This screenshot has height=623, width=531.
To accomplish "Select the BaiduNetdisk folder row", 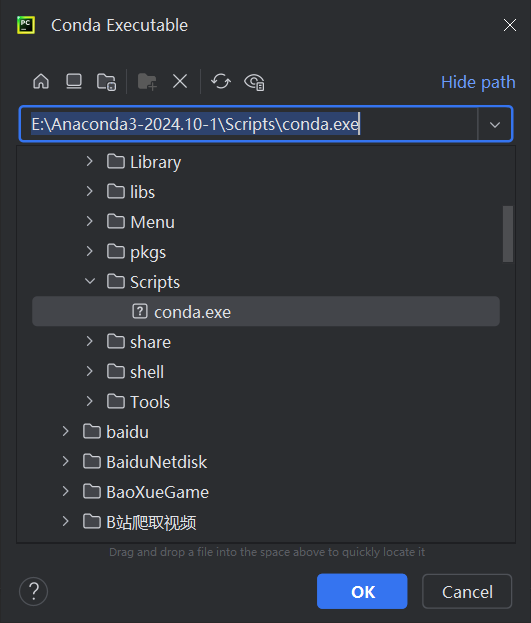I will coord(266,462).
